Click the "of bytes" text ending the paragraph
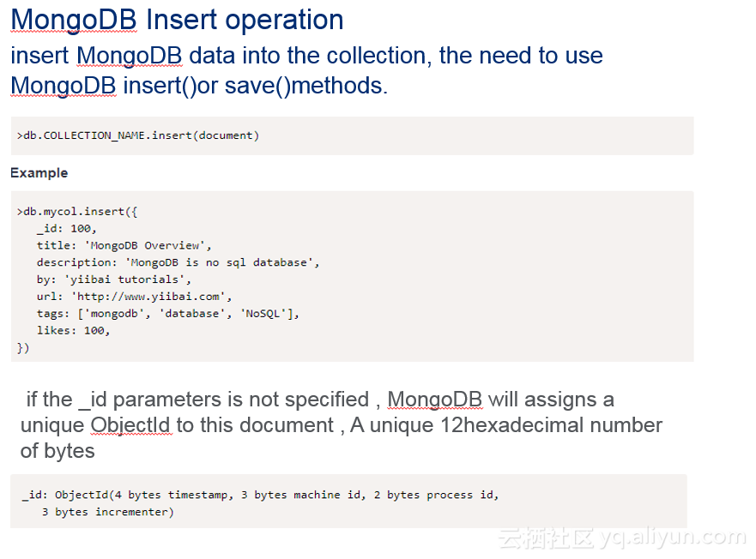This screenshot has height=559, width=756. pyautogui.click(x=57, y=450)
